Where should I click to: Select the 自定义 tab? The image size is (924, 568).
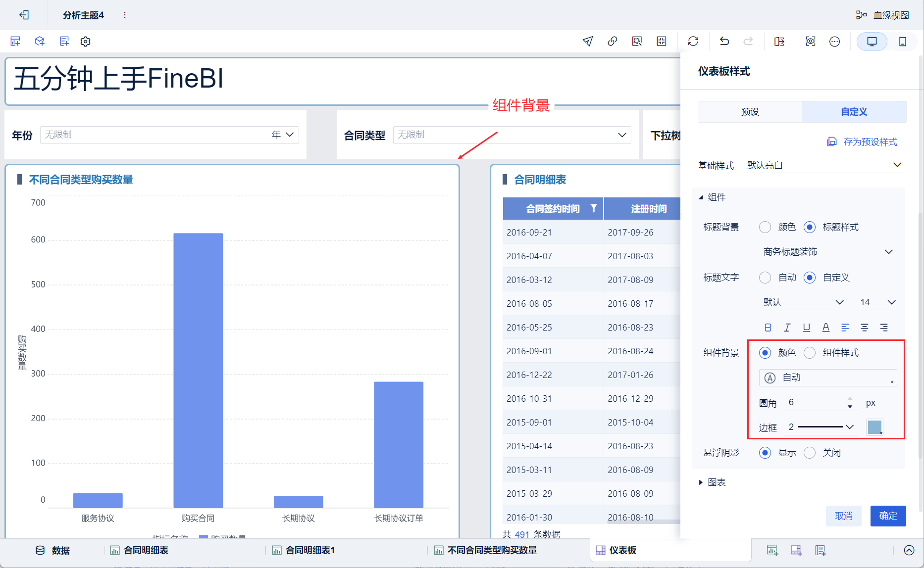click(x=854, y=112)
